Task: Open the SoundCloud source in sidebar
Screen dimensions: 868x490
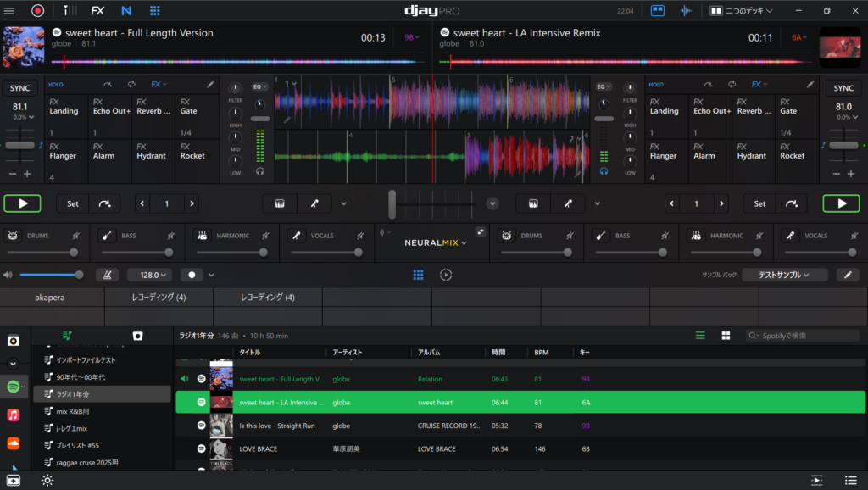Action: click(14, 443)
